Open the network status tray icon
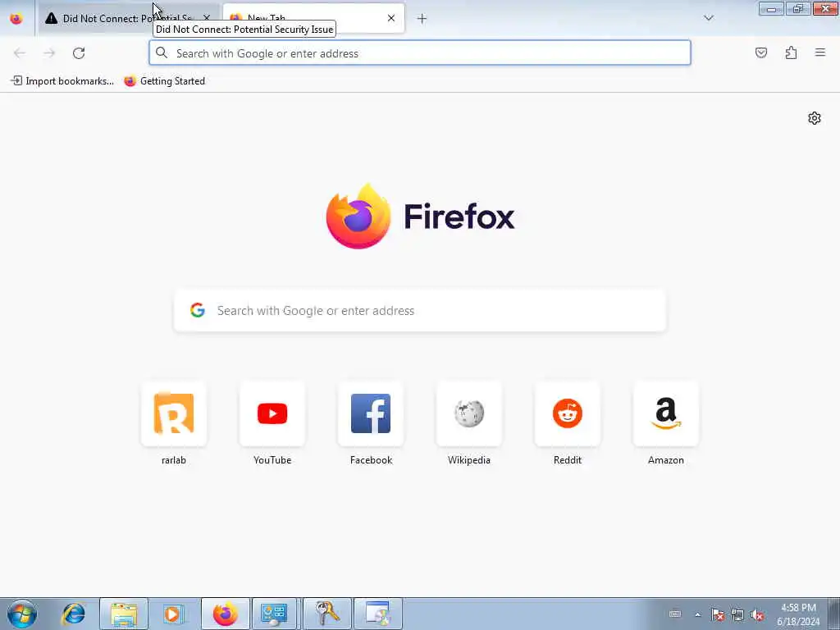840x630 pixels. [737, 614]
